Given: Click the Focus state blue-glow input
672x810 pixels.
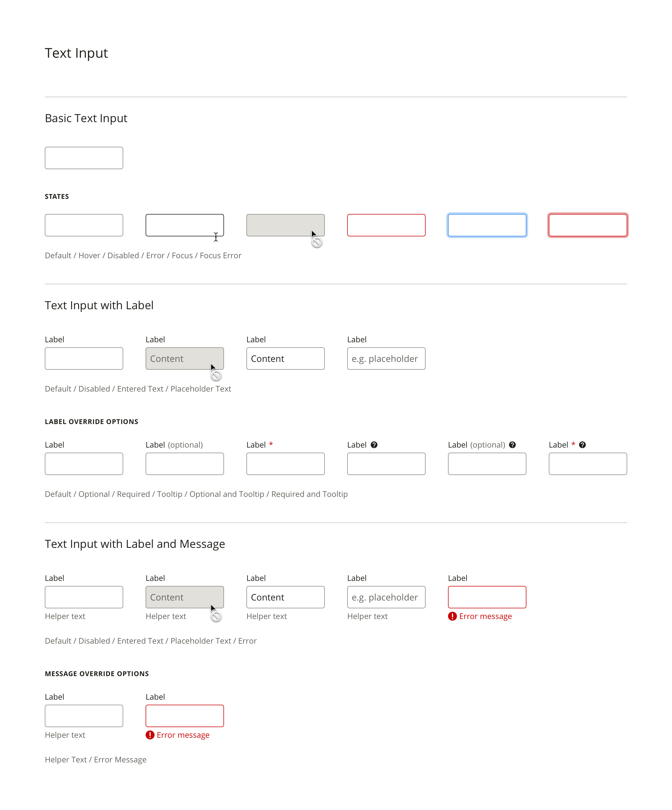Looking at the screenshot, I should tap(487, 225).
